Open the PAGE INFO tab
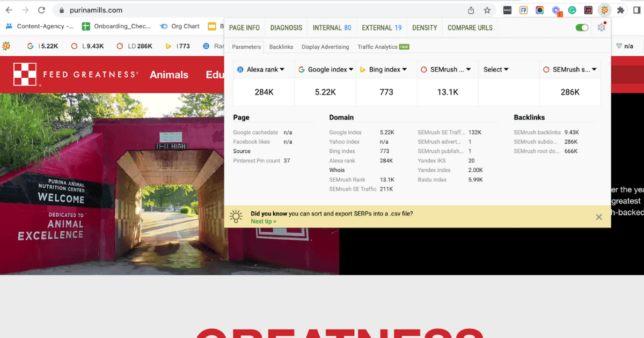This screenshot has width=644, height=338. [244, 27]
